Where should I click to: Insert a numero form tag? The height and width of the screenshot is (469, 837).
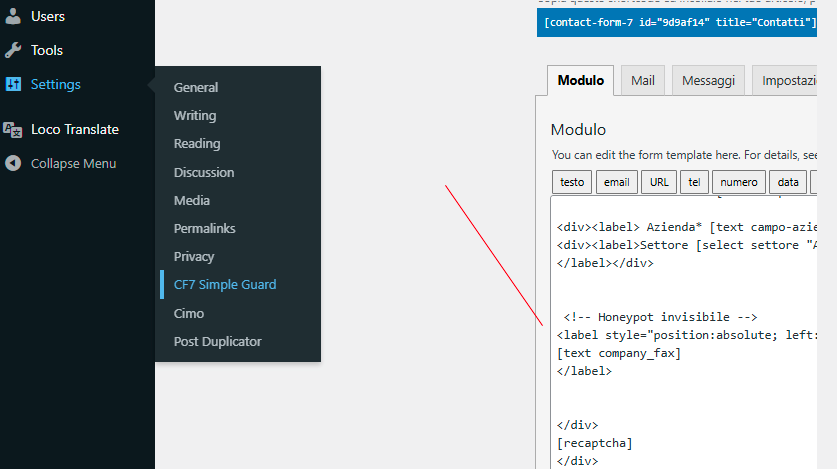[739, 182]
